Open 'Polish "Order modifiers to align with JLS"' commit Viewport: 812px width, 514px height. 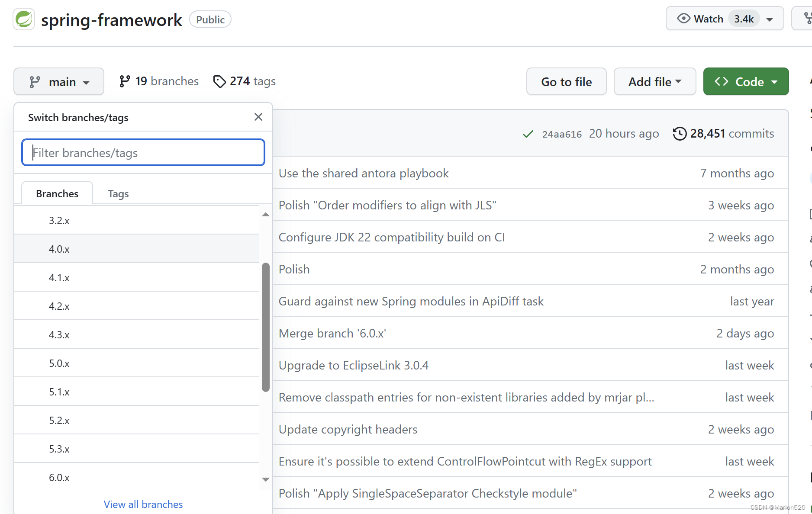pos(387,205)
